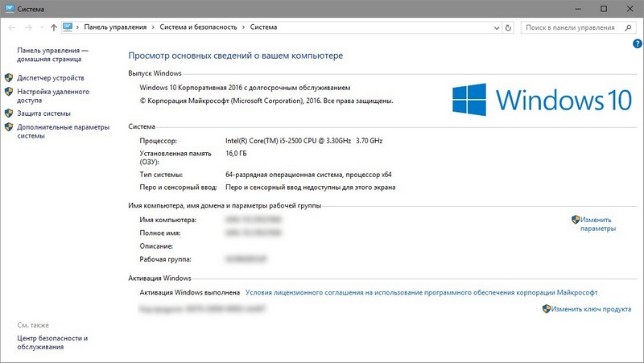The height and width of the screenshot is (363, 644).
Task: Click the Windows 10 logo
Action: tap(542, 100)
